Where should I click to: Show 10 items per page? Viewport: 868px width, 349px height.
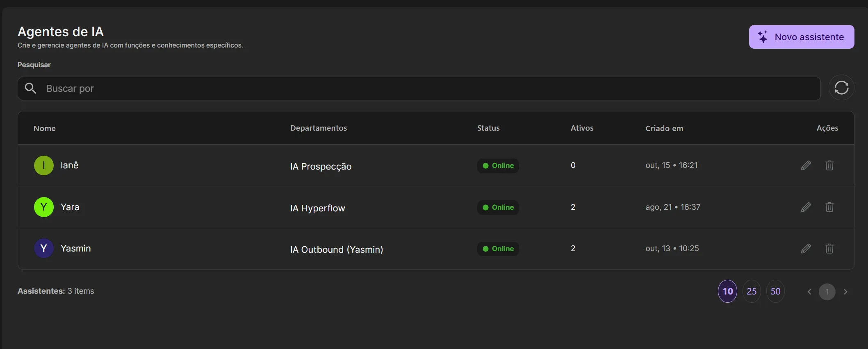(x=728, y=291)
